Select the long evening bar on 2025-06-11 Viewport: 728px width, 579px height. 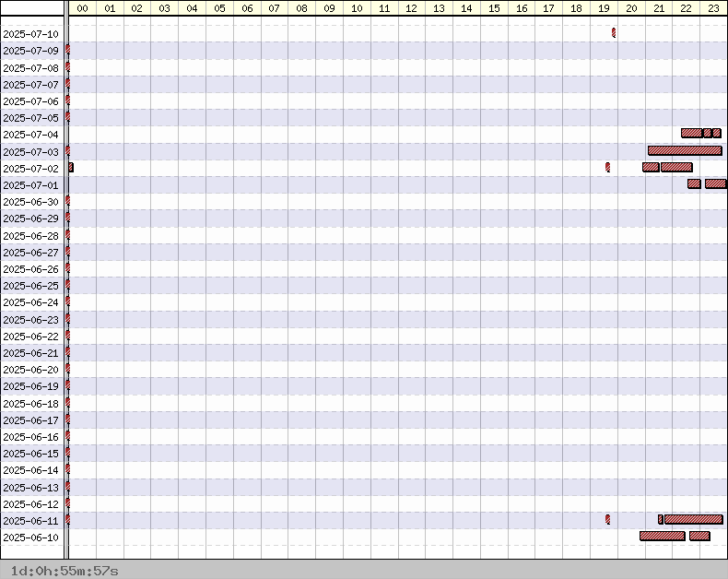click(694, 519)
